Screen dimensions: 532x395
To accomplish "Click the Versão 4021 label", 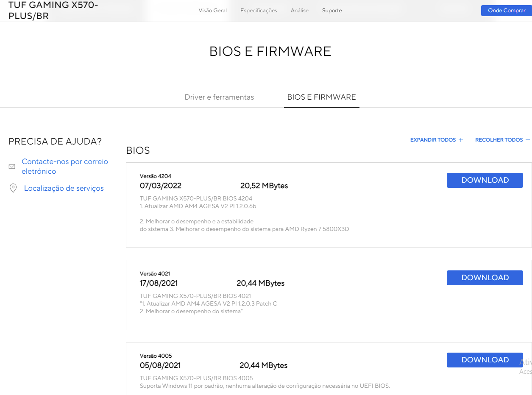I will pos(155,274).
